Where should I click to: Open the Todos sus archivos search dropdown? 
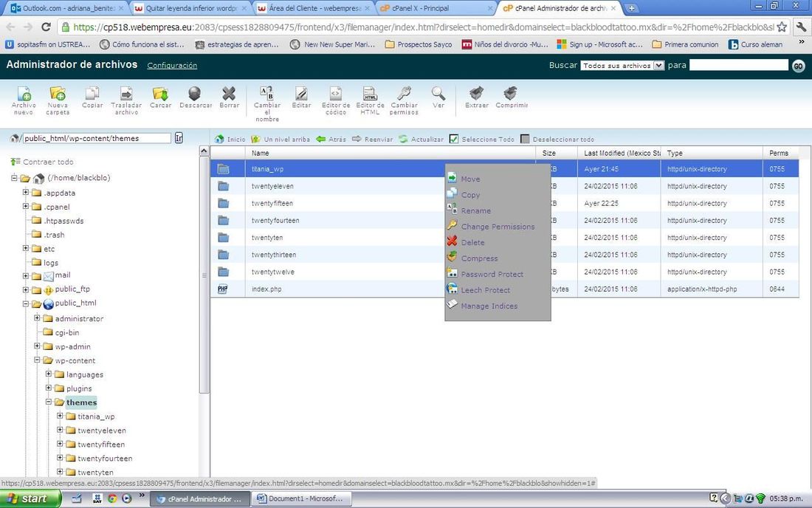622,66
